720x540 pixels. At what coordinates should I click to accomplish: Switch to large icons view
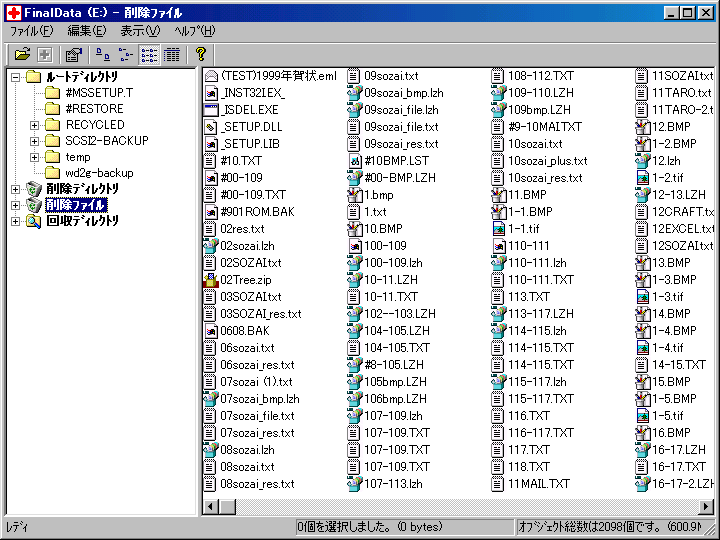[102, 55]
